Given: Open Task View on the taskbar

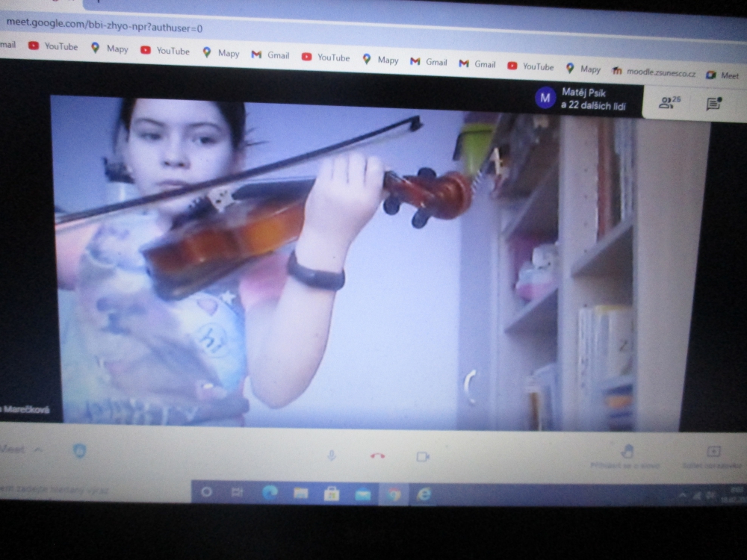Looking at the screenshot, I should pyautogui.click(x=237, y=492).
